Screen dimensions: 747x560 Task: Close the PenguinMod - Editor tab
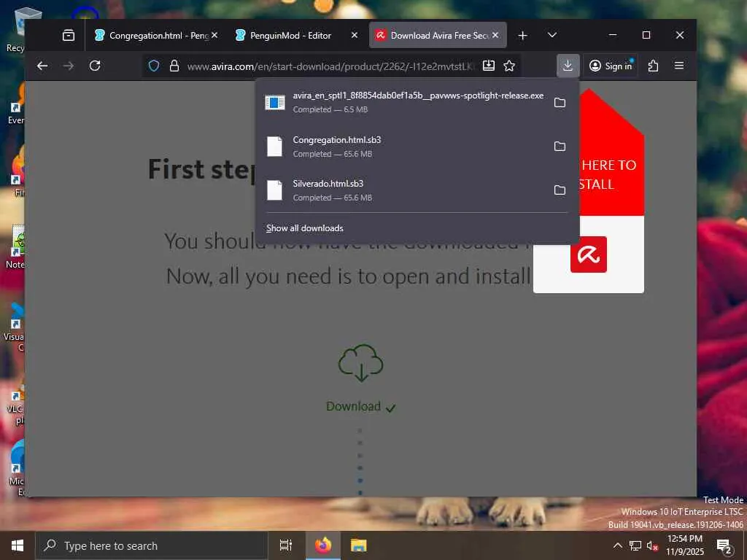[355, 35]
